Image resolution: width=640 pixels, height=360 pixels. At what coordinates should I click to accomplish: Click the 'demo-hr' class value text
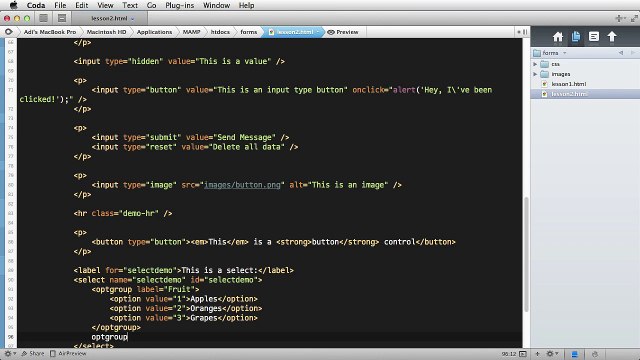coord(138,213)
